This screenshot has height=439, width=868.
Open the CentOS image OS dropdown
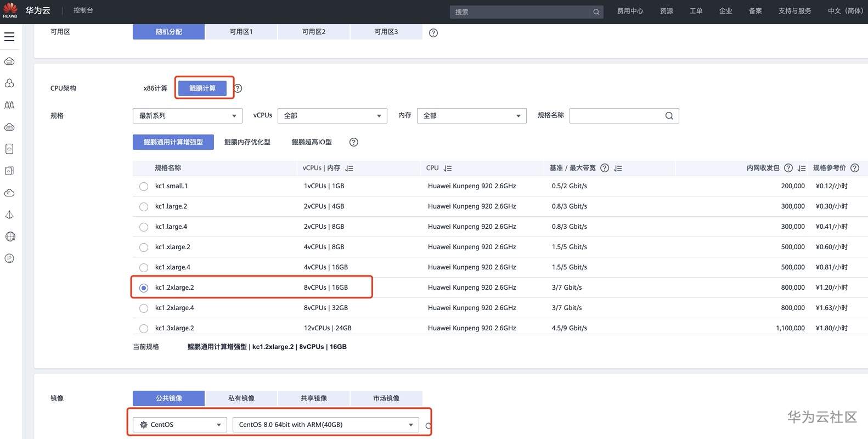[180, 425]
